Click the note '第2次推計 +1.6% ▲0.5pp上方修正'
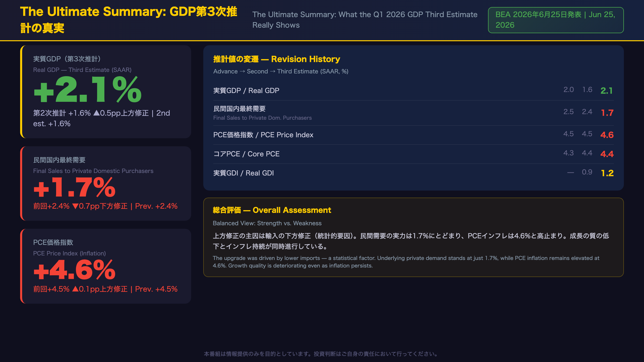This screenshot has height=362, width=644. (91, 113)
